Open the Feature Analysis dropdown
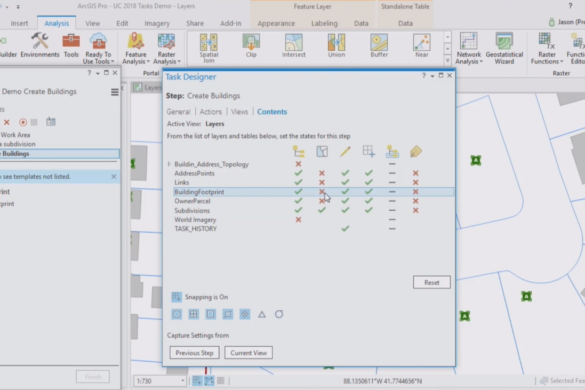The width and height of the screenshot is (585, 390). point(135,49)
